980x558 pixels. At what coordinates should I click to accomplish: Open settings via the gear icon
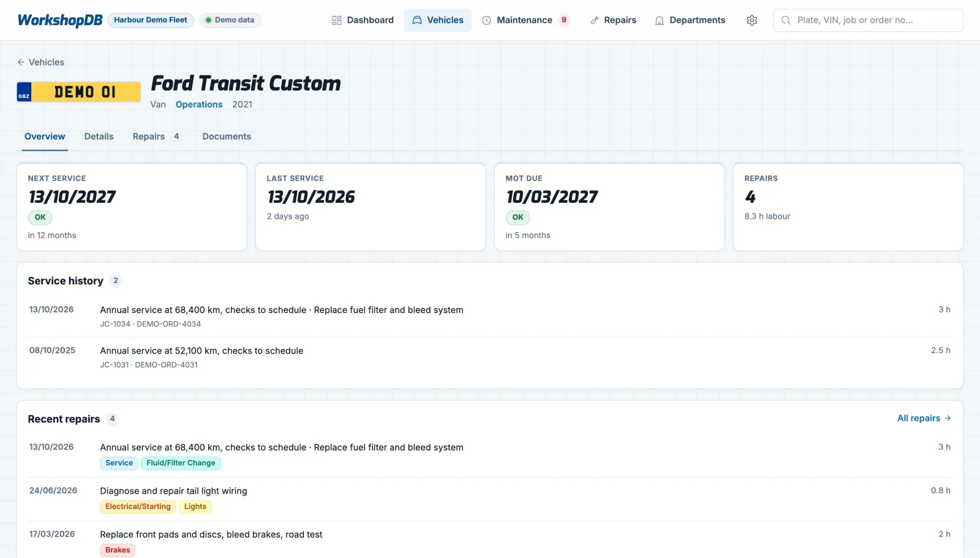[x=752, y=20]
